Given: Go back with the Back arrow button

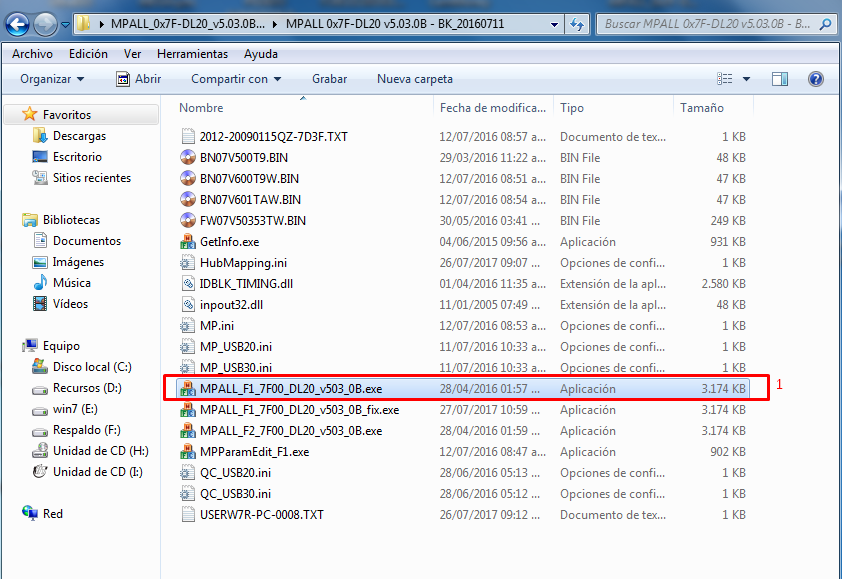Looking at the screenshot, I should (18, 25).
